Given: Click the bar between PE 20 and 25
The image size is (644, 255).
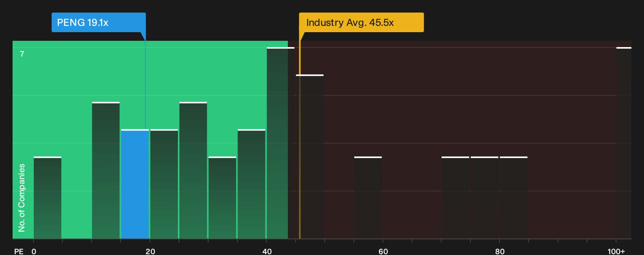Looking at the screenshot, I should click(x=164, y=184).
